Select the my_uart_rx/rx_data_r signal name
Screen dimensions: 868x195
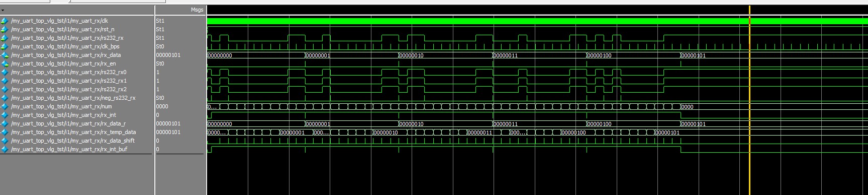(x=68, y=123)
